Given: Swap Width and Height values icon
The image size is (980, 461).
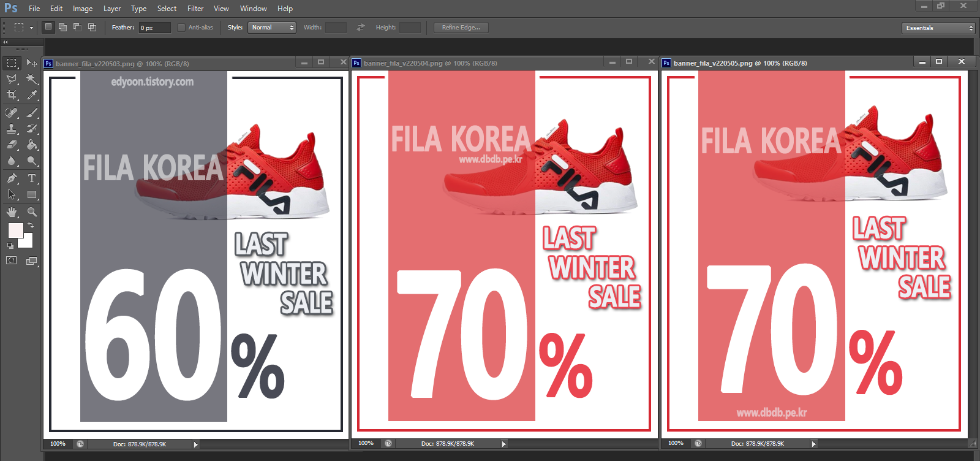Looking at the screenshot, I should point(361,28).
